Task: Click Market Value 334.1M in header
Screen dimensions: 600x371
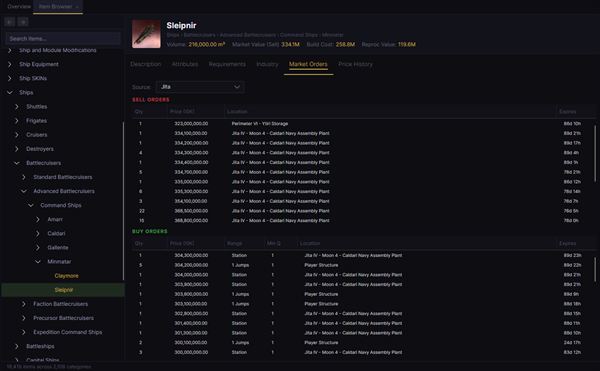Action: [x=266, y=45]
